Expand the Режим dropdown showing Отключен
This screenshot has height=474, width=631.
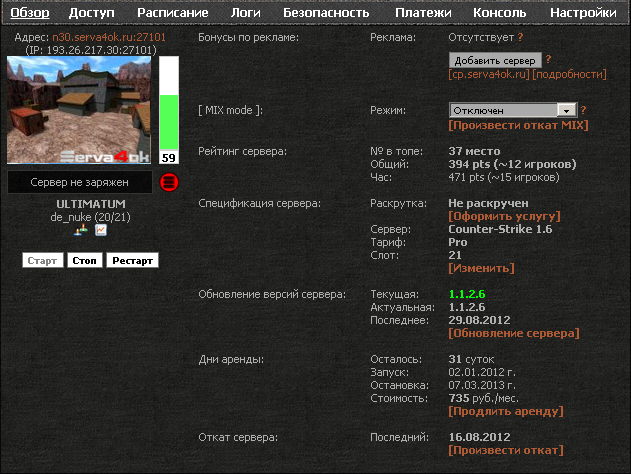pos(513,110)
